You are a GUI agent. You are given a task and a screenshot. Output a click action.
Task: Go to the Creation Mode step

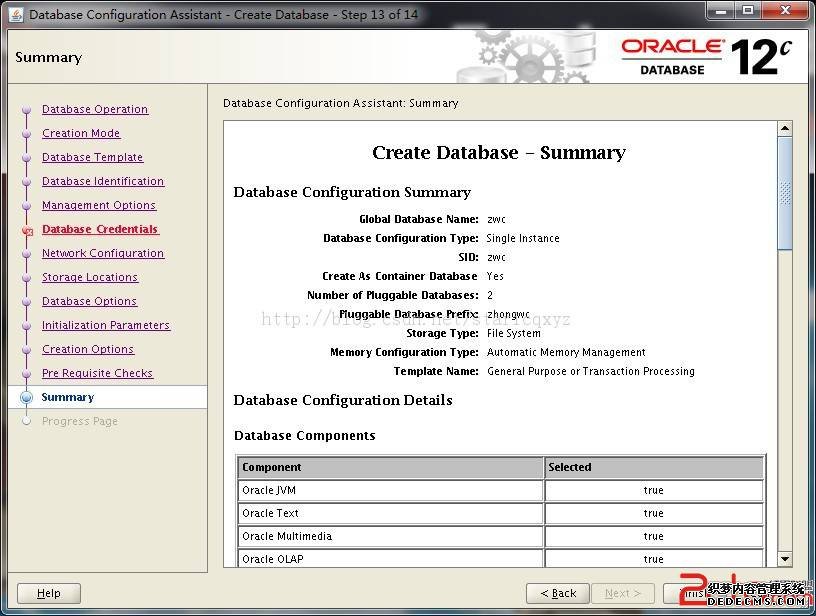pyautogui.click(x=81, y=134)
